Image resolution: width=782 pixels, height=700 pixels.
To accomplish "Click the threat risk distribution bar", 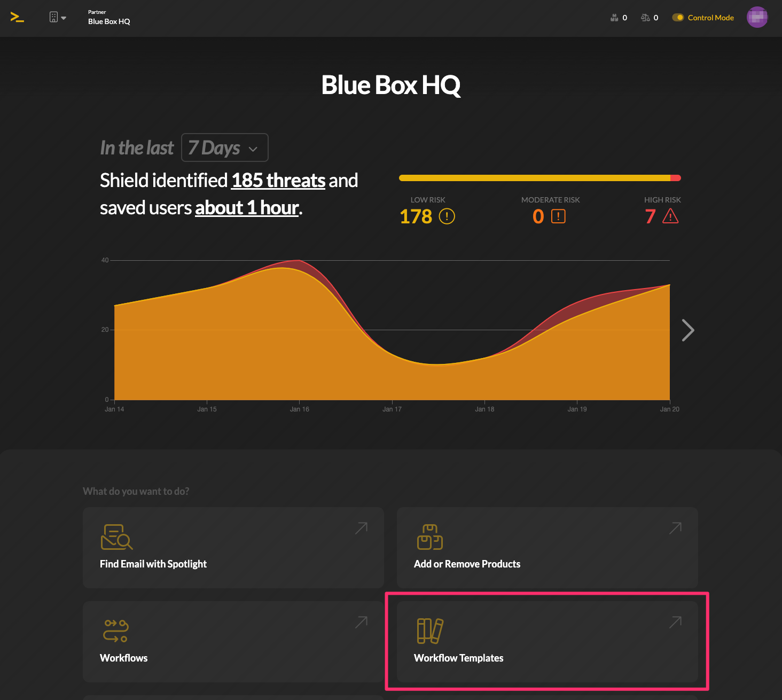I will (x=540, y=178).
